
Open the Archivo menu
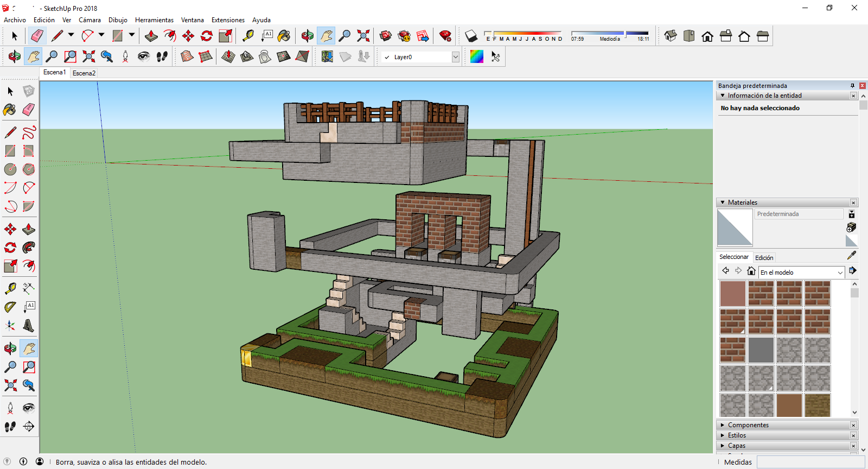15,20
